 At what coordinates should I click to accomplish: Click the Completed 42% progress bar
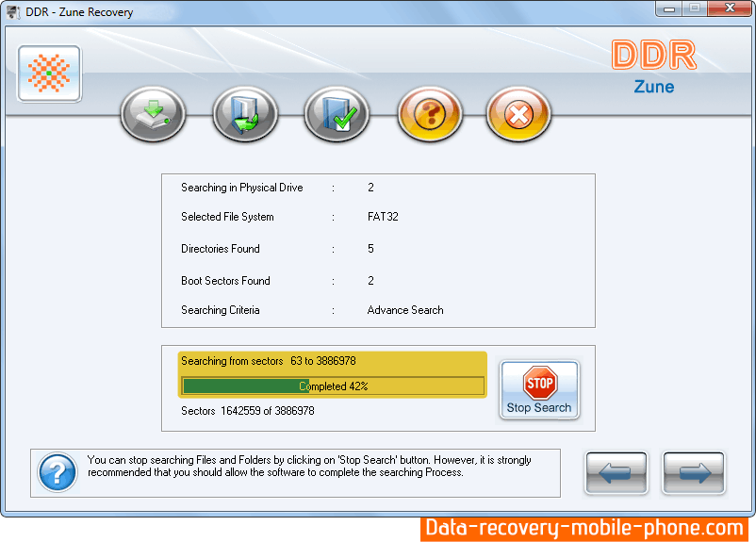point(333,386)
